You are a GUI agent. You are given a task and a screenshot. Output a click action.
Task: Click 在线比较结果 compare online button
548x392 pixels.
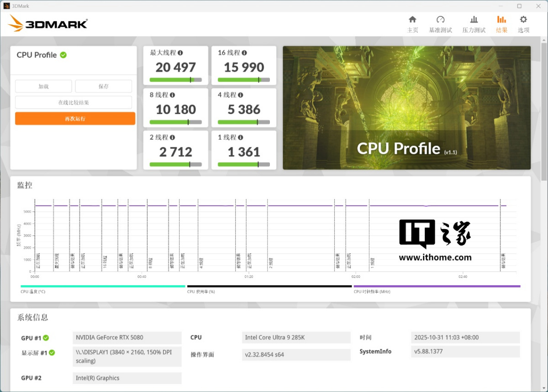pyautogui.click(x=74, y=103)
